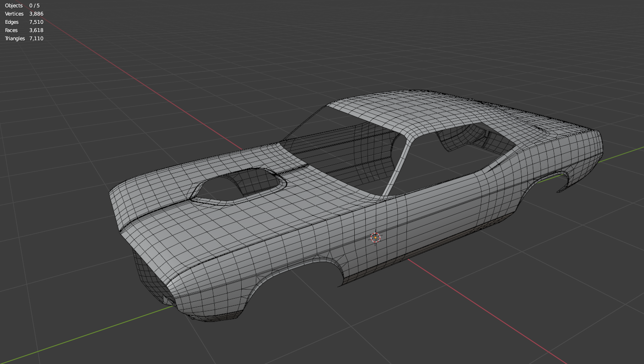Viewport: 644px width, 364px height.
Task: Click the 3D cursor on the car door
Action: pos(375,237)
